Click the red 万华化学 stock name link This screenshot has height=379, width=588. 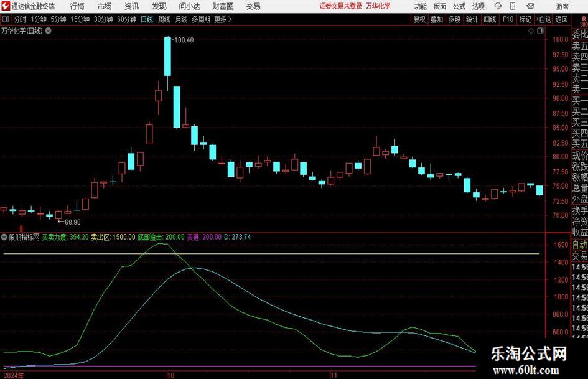378,6
